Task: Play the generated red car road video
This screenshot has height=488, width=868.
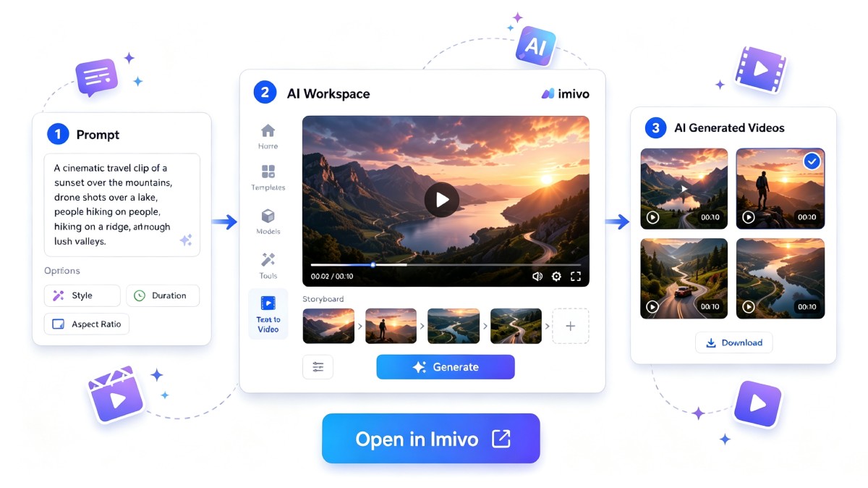Action: [x=652, y=307]
